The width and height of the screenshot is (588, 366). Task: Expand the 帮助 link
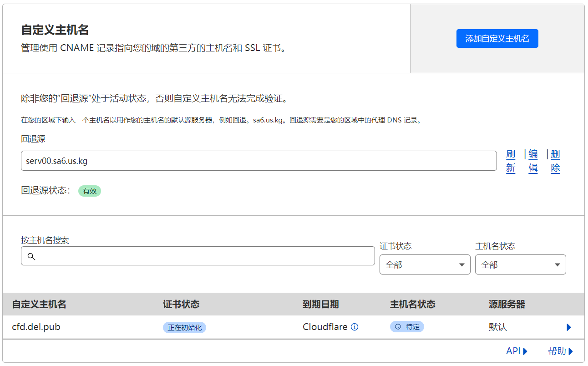tap(560, 351)
